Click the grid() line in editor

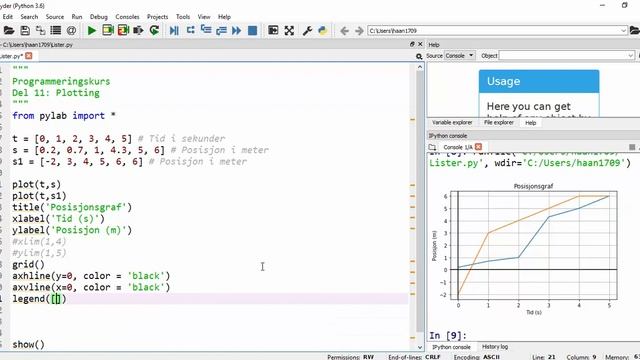tap(28, 264)
